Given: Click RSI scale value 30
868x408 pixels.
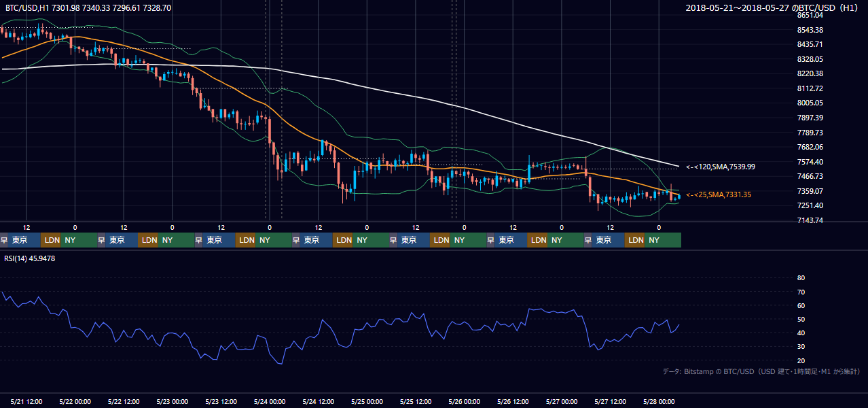Looking at the screenshot, I should (x=801, y=347).
